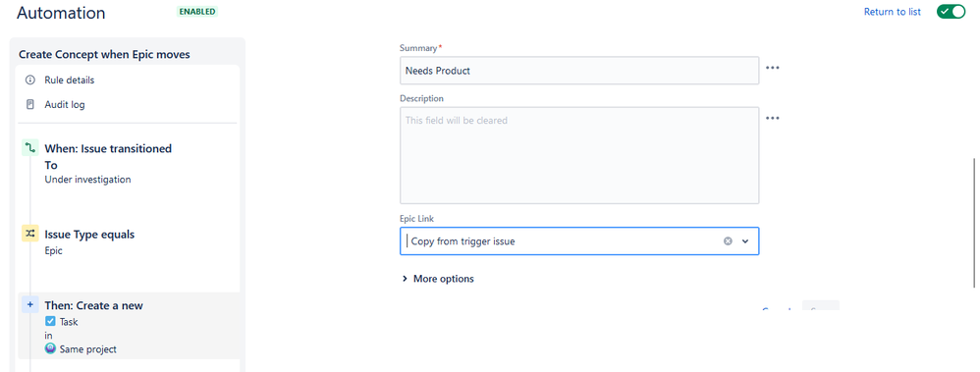Viewport: 980px width, 372px height.
Task: Open the three-dots menu beside Description
Action: (773, 118)
